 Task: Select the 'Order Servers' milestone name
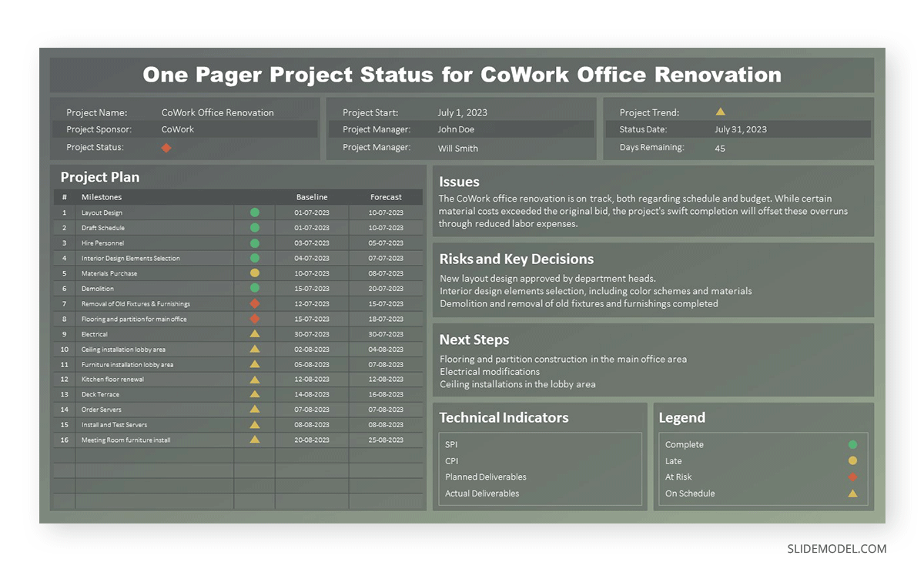point(102,410)
